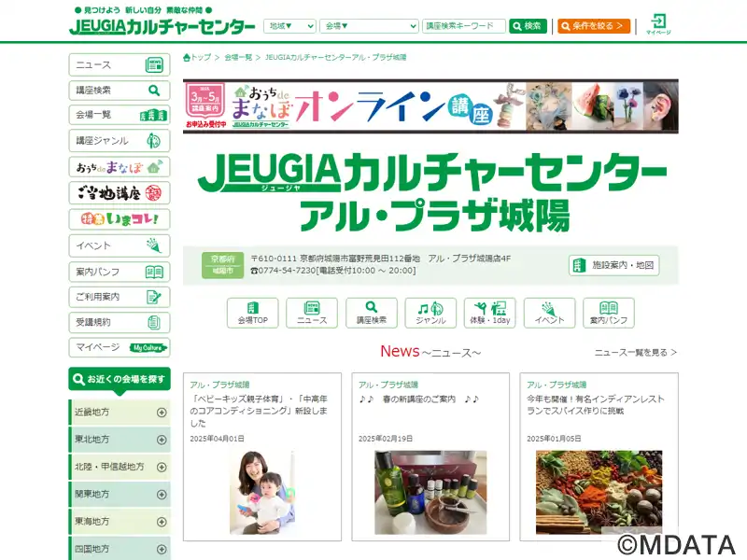Expand the 近畿地方 region
This screenshot has width=747, height=560.
point(120,413)
